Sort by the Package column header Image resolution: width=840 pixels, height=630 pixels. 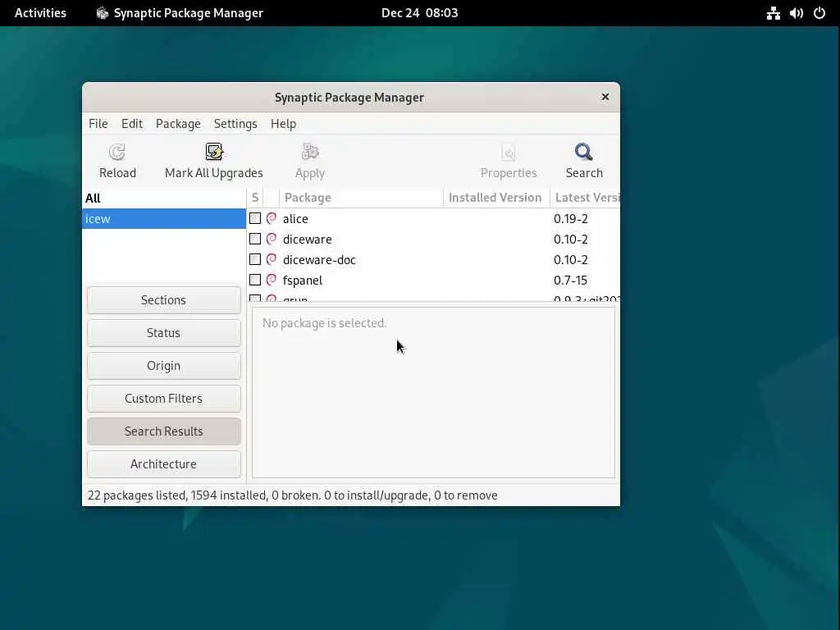tap(361, 198)
